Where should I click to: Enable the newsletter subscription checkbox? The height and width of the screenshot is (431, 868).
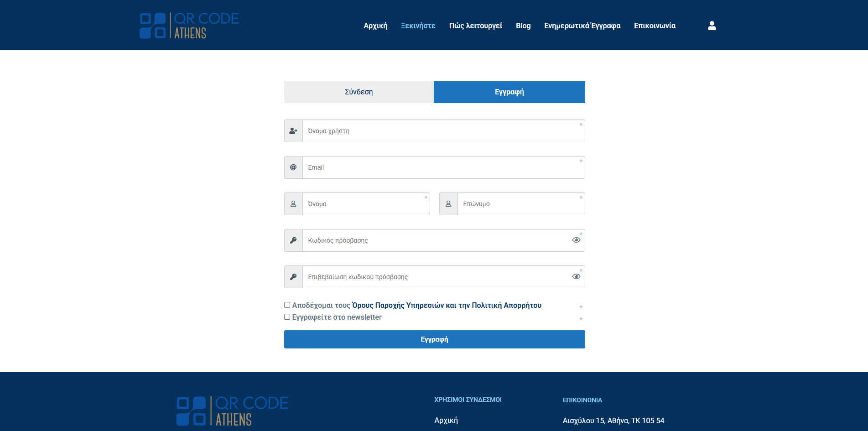tap(287, 317)
